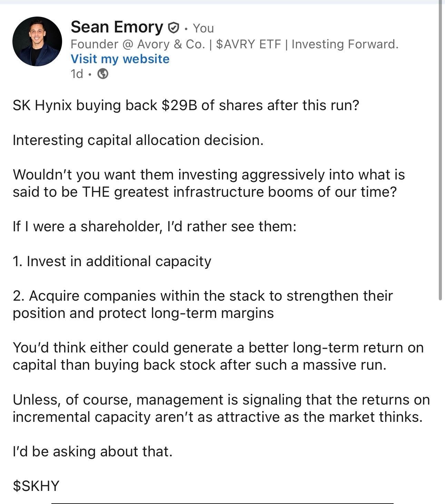Click the 'Interesting capital allocation decision' line
This screenshot has width=445, height=504.
(x=138, y=140)
